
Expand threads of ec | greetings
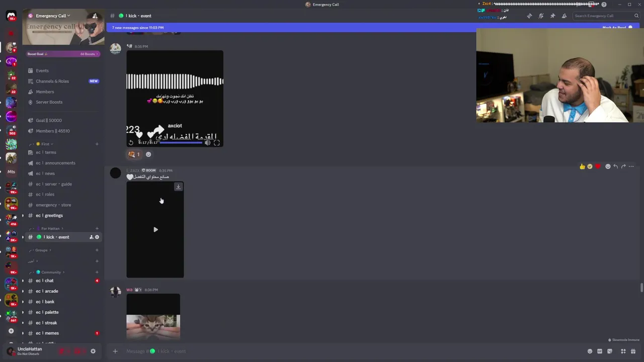coord(22,216)
